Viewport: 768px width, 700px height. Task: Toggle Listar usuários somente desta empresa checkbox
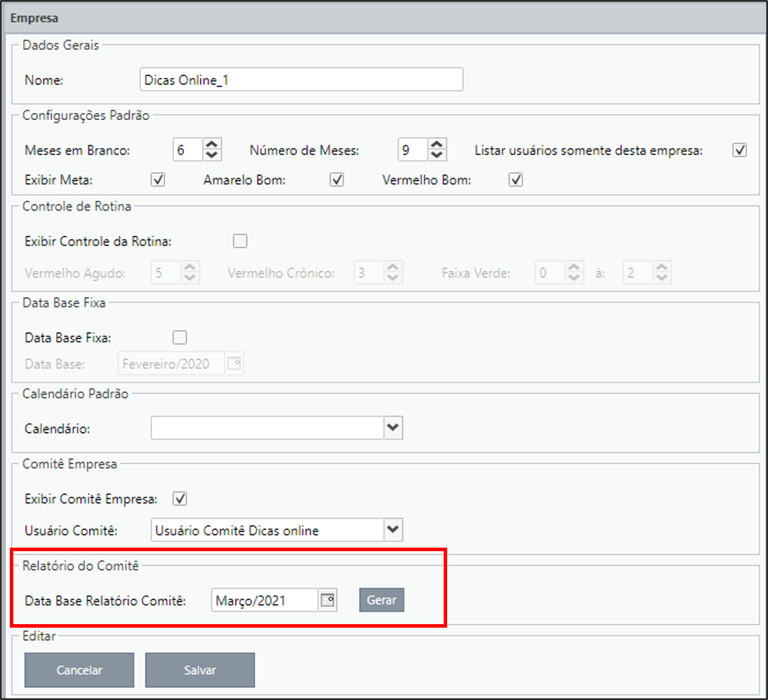(x=740, y=150)
